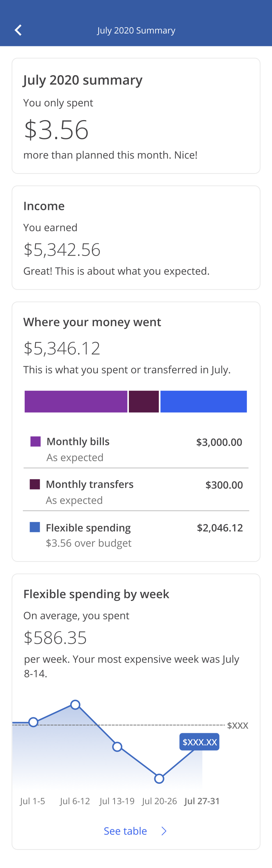Select the Jul 20-26 lowest data point

(159, 779)
